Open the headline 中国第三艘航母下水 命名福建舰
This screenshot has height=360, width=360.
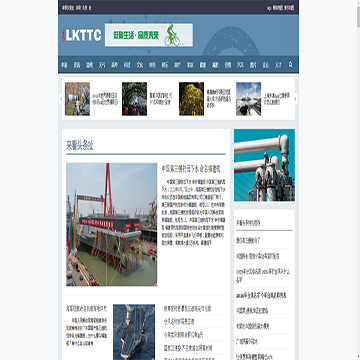coord(191,169)
